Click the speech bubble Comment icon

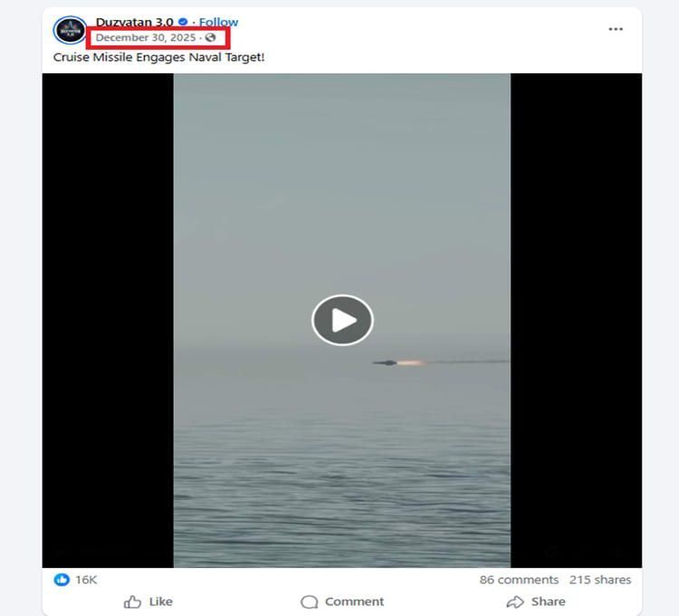click(x=310, y=602)
